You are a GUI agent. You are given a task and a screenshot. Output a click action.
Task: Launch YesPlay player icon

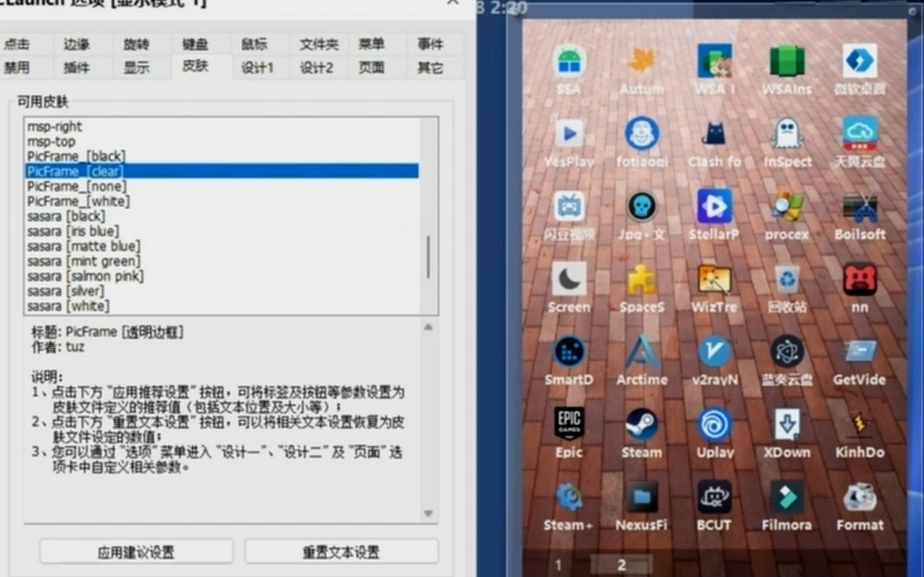point(569,133)
